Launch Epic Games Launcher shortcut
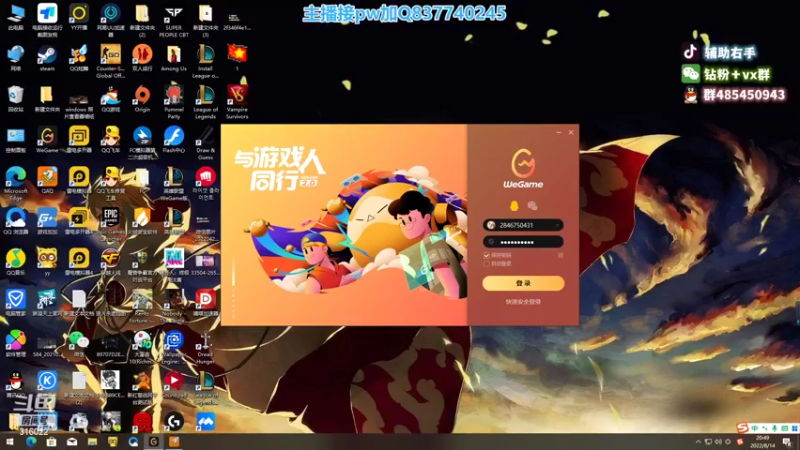The width and height of the screenshot is (800, 450). pyautogui.click(x=110, y=224)
